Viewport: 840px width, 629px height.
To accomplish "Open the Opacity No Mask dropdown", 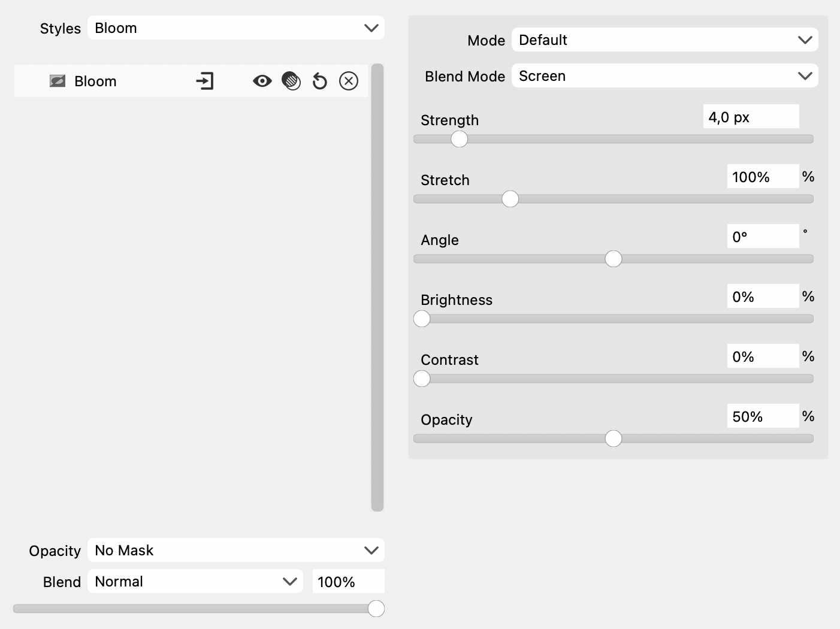I will point(236,551).
